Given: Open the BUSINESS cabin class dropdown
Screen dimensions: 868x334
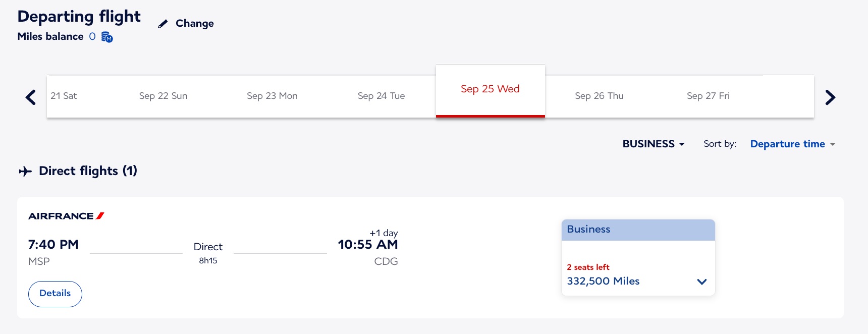Looking at the screenshot, I should pyautogui.click(x=654, y=144).
